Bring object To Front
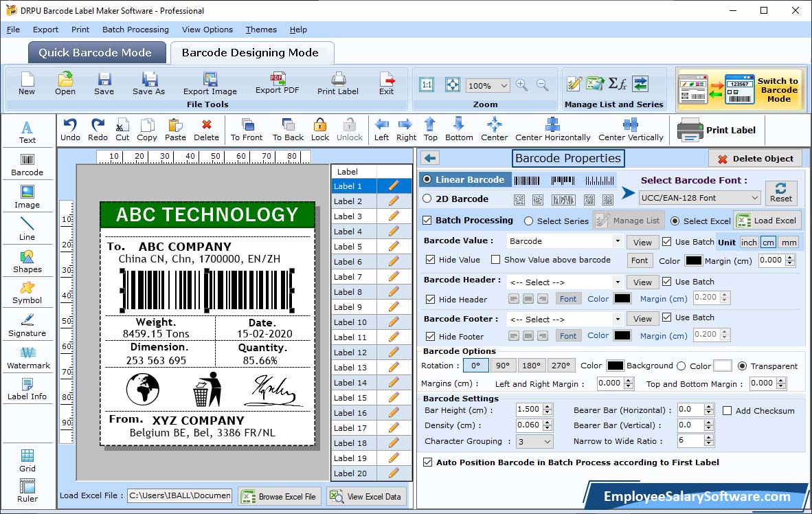Viewport: 812px width, 514px height. (247, 130)
